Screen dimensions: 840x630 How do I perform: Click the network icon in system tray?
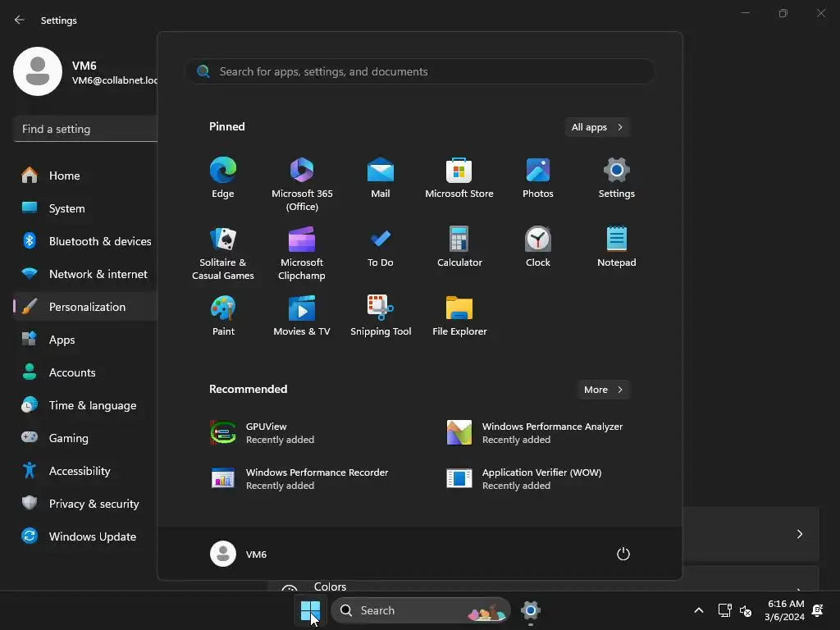click(725, 610)
